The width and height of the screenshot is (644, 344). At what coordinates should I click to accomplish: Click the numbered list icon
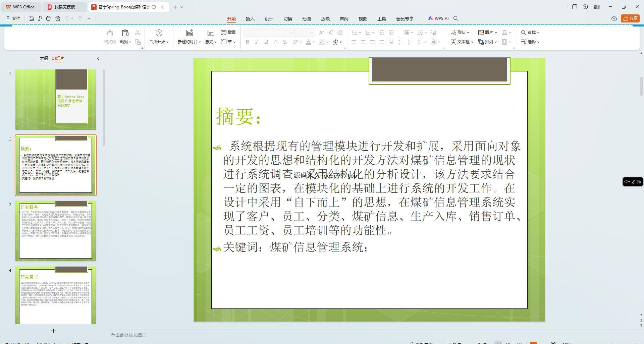point(368,33)
